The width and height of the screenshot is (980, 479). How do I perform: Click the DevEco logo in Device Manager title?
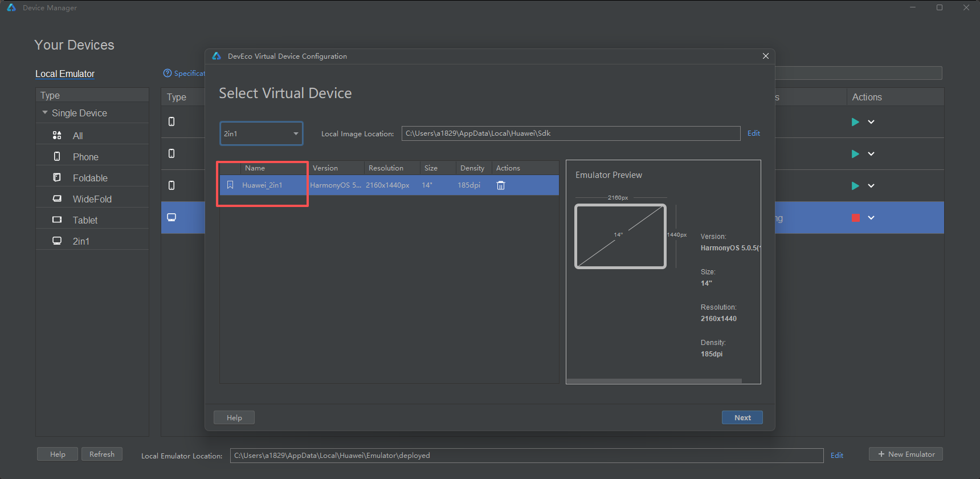11,7
